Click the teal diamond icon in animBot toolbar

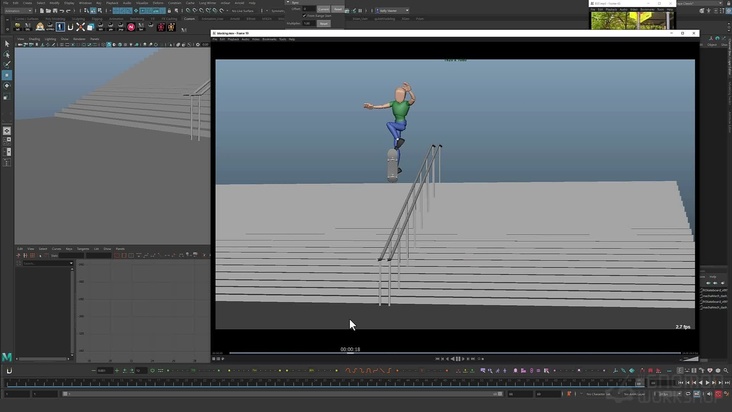(632, 370)
